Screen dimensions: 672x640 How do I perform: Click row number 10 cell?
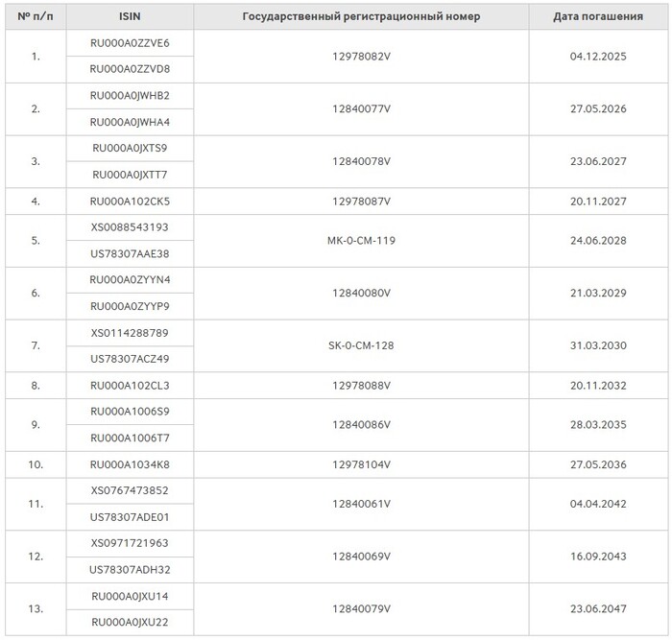point(36,464)
